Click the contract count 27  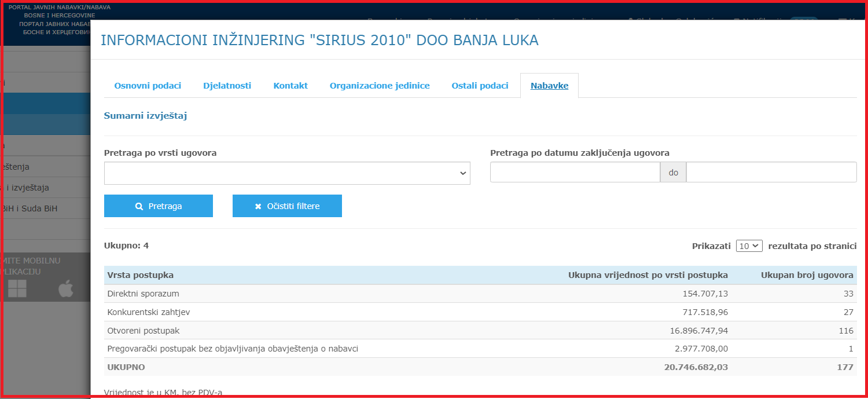848,312
